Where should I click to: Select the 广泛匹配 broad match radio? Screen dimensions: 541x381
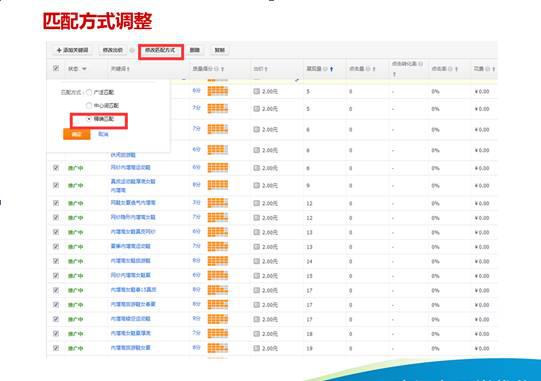(89, 92)
